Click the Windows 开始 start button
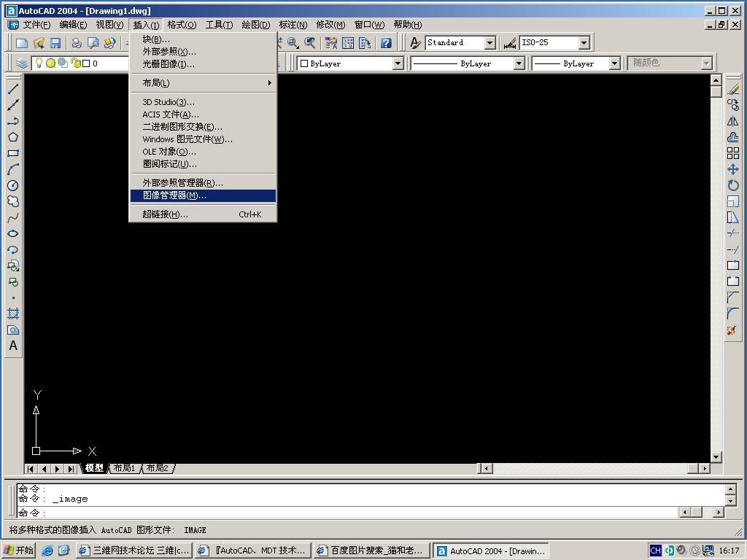Viewport: 747px width, 560px height. click(x=18, y=550)
